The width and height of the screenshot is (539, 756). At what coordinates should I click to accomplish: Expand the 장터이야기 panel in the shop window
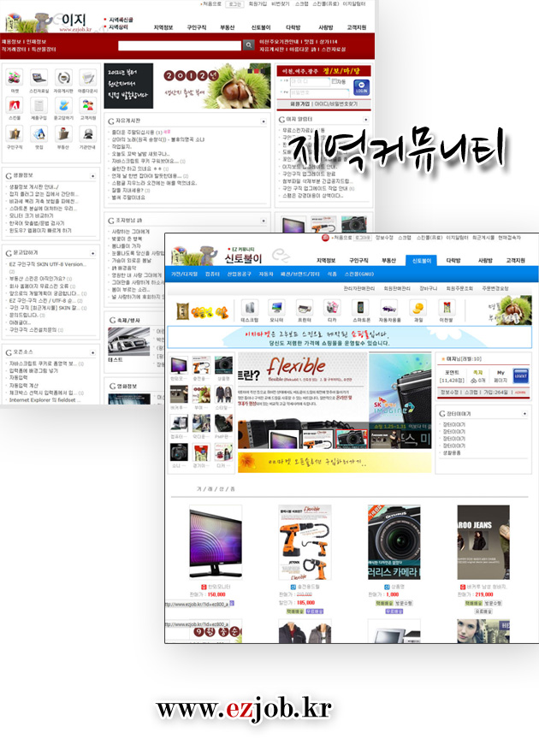point(524,414)
